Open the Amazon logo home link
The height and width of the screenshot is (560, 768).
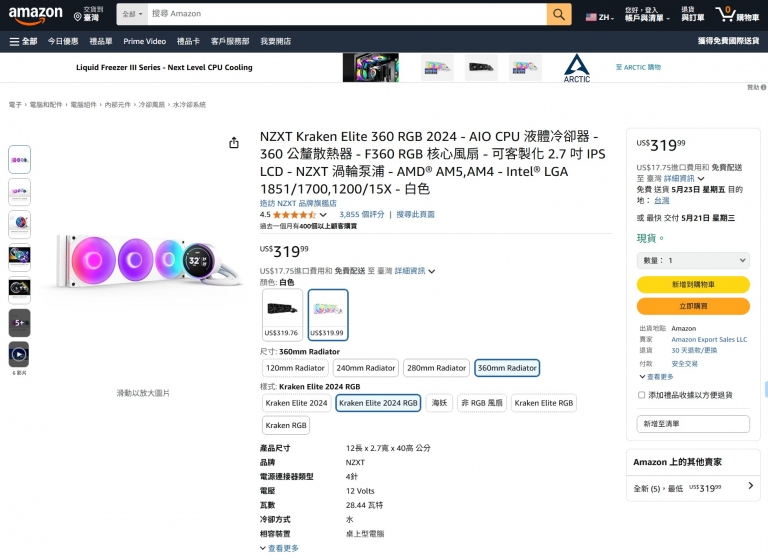[35, 15]
